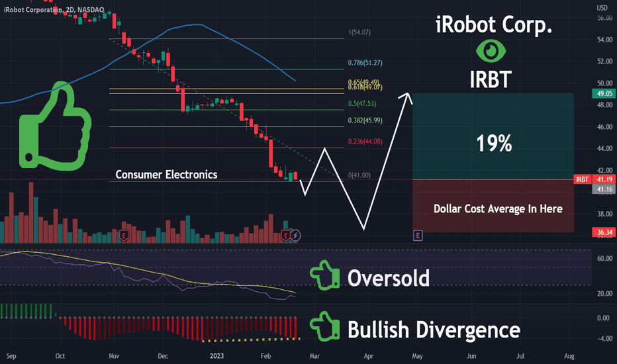Viewport: 617px width, 364px height.
Task: Open the purple upcoming earnings E marker
Action: pos(418,236)
